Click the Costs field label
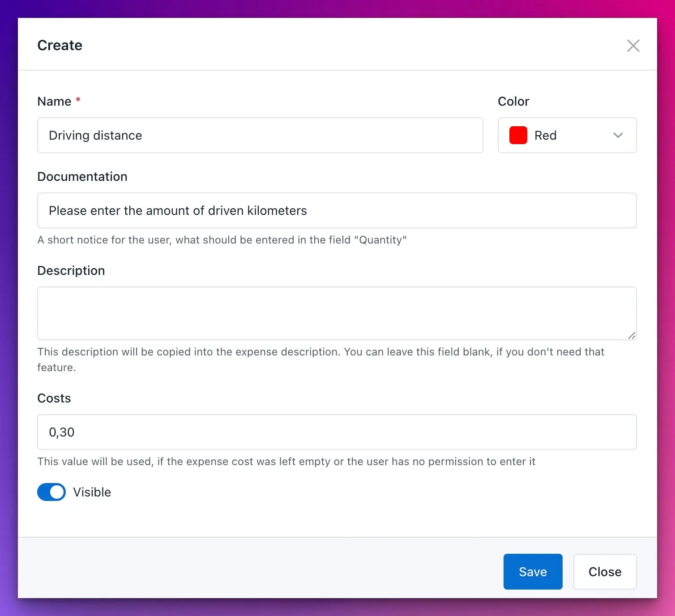The height and width of the screenshot is (616, 675). (x=54, y=398)
